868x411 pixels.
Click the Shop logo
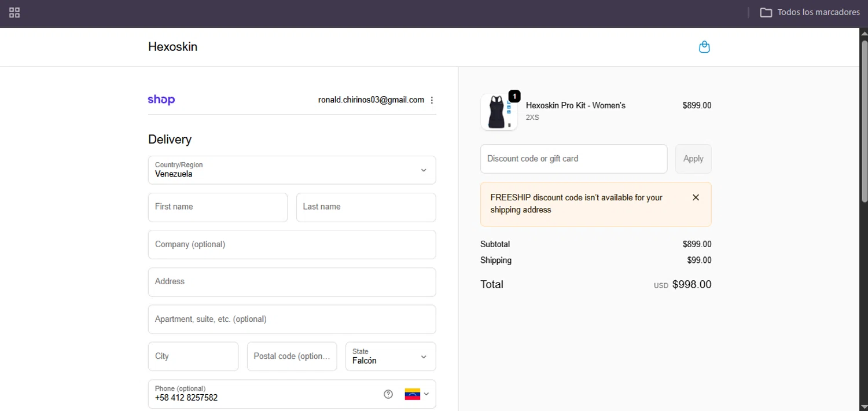pyautogui.click(x=161, y=100)
